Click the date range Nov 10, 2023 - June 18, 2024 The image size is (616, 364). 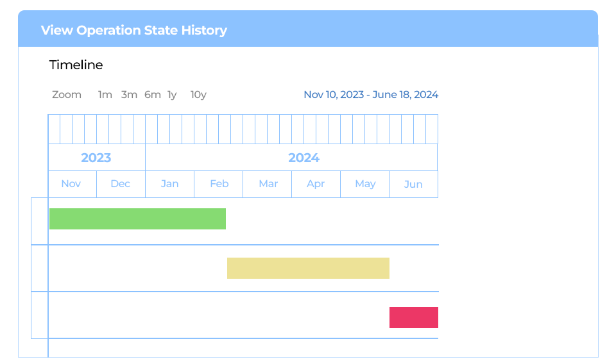click(x=371, y=95)
